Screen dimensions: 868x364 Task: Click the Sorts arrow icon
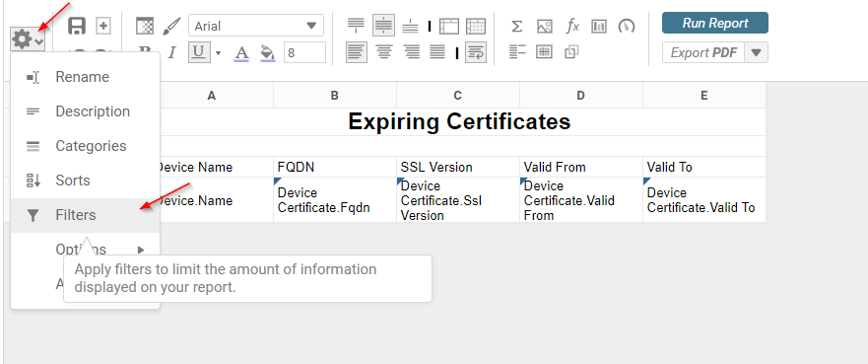tap(33, 181)
